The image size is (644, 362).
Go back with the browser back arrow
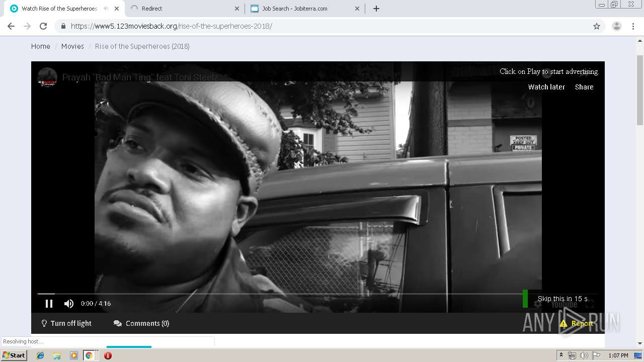click(x=11, y=26)
